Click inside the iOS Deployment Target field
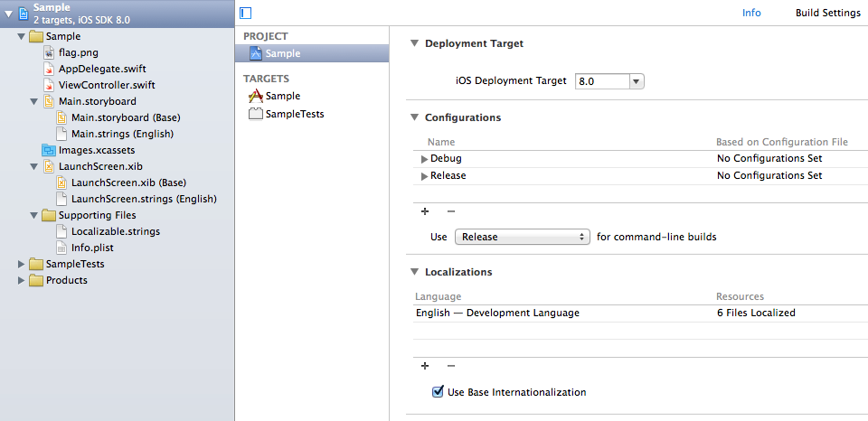 click(602, 82)
